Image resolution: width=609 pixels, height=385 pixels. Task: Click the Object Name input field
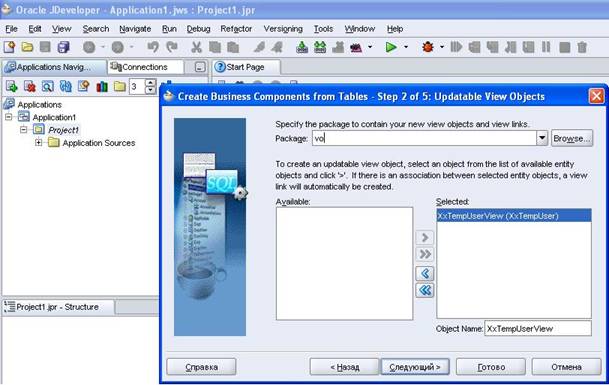(538, 328)
